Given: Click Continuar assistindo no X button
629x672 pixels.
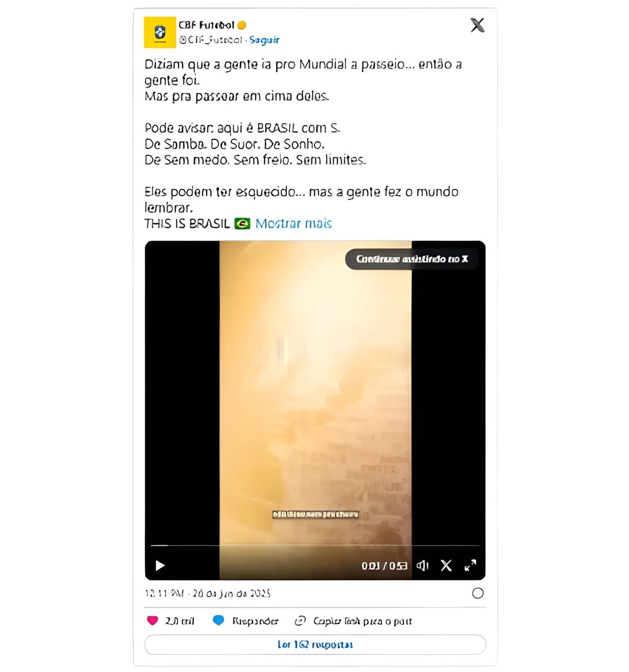Looking at the screenshot, I should click(x=412, y=259).
